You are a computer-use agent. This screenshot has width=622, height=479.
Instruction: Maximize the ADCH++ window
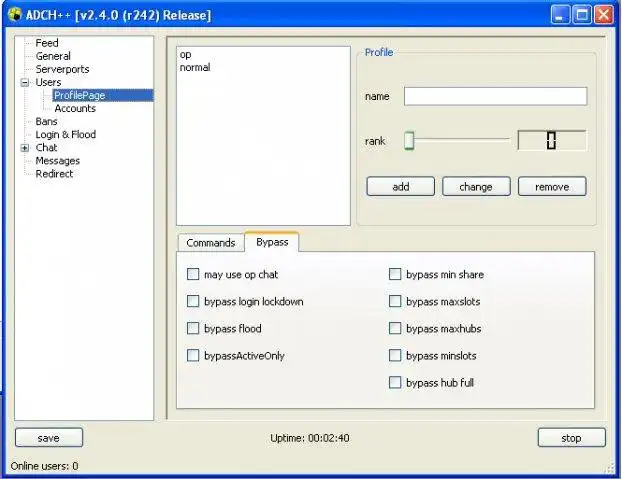coord(582,15)
